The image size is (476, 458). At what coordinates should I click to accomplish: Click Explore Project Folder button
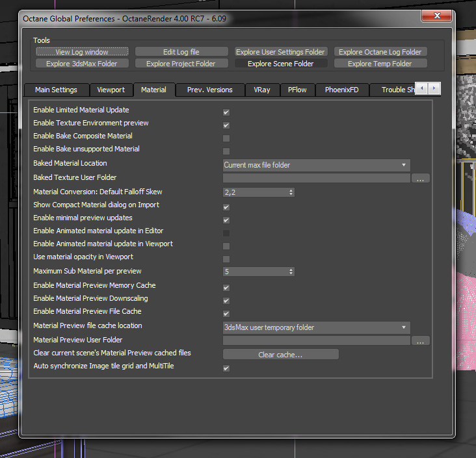(181, 64)
